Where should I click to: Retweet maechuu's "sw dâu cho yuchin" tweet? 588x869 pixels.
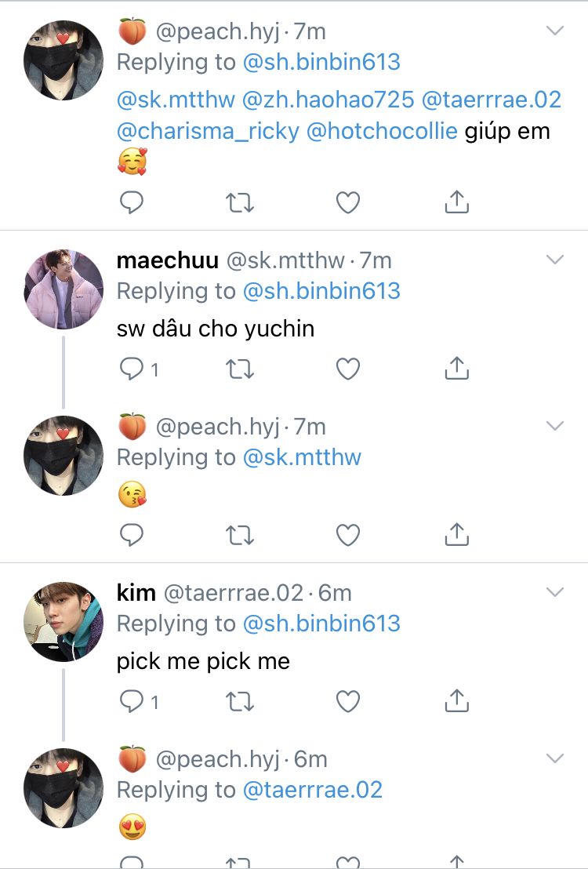click(x=239, y=369)
